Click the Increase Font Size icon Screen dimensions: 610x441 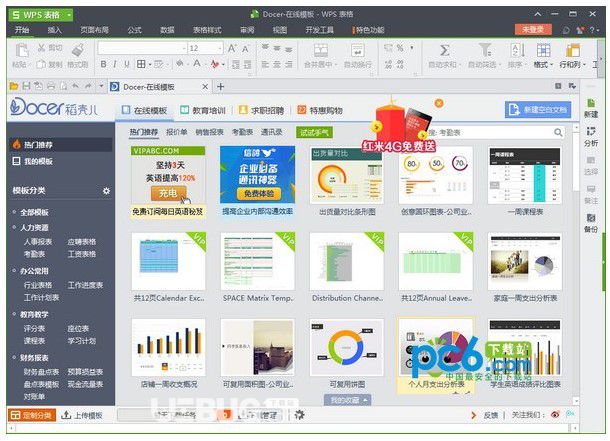(232, 48)
